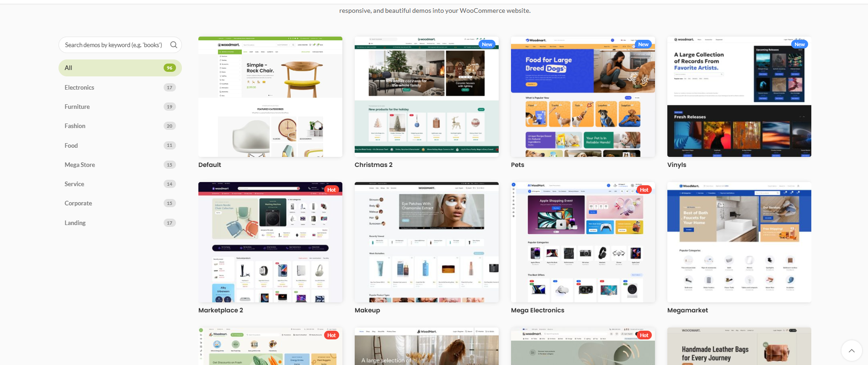This screenshot has height=365, width=868.
Task: Open the Megamarket demo thumbnail
Action: 739,242
